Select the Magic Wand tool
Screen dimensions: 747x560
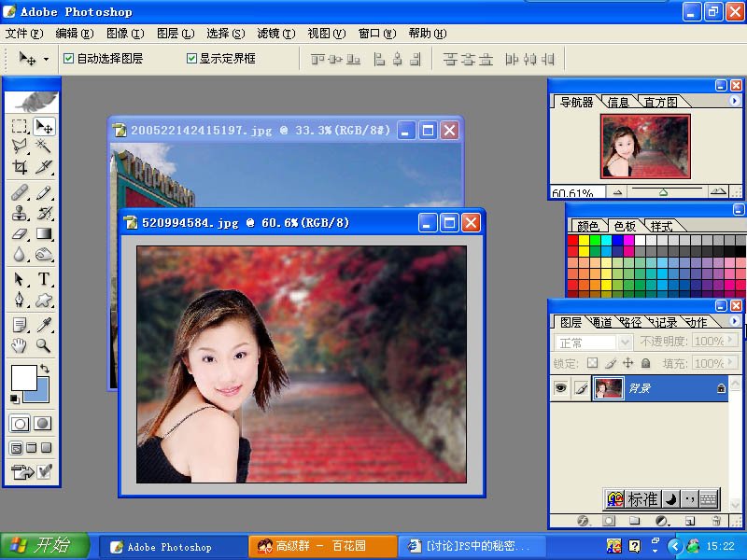pyautogui.click(x=44, y=147)
